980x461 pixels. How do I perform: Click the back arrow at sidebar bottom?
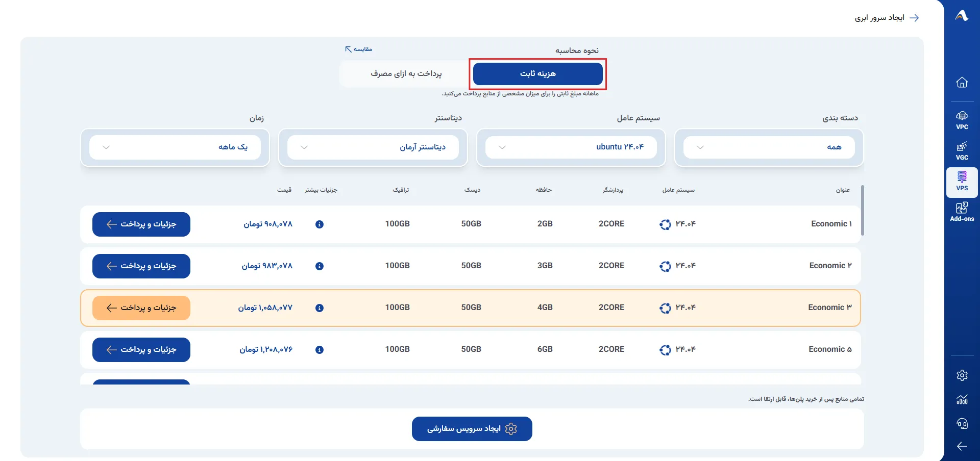coord(962,446)
